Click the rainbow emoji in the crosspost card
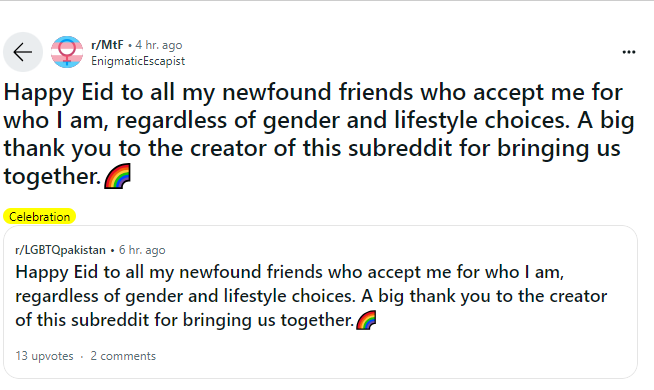This screenshot has width=654, height=390. [x=366, y=320]
